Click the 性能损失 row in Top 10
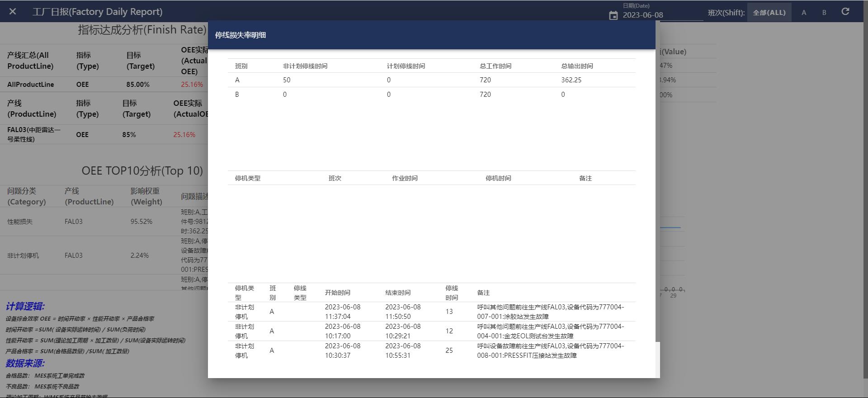The height and width of the screenshot is (398, 868). coord(104,222)
